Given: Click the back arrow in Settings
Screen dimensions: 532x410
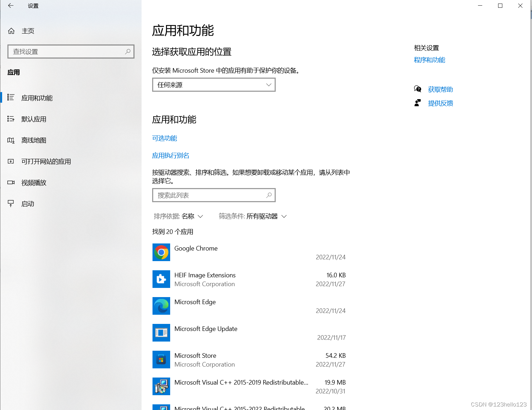Looking at the screenshot, I should [11, 6].
